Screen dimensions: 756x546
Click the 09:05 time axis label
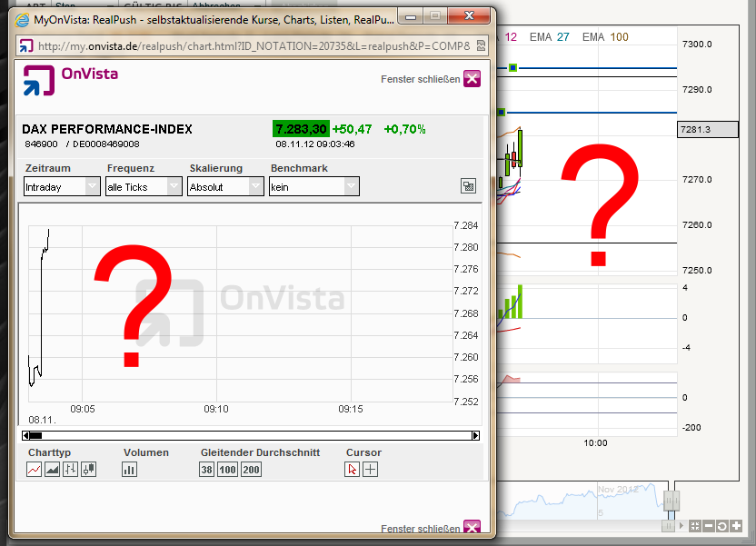click(83, 409)
